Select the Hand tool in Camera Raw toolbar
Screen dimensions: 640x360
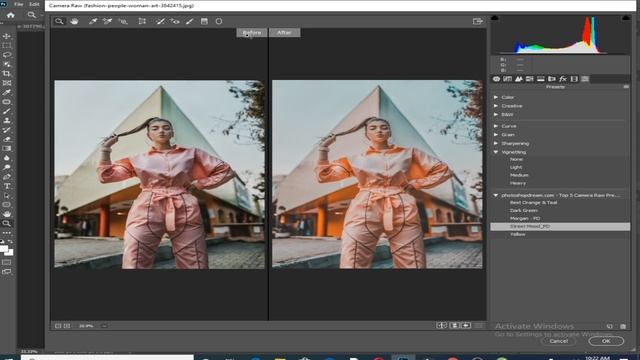[74, 21]
